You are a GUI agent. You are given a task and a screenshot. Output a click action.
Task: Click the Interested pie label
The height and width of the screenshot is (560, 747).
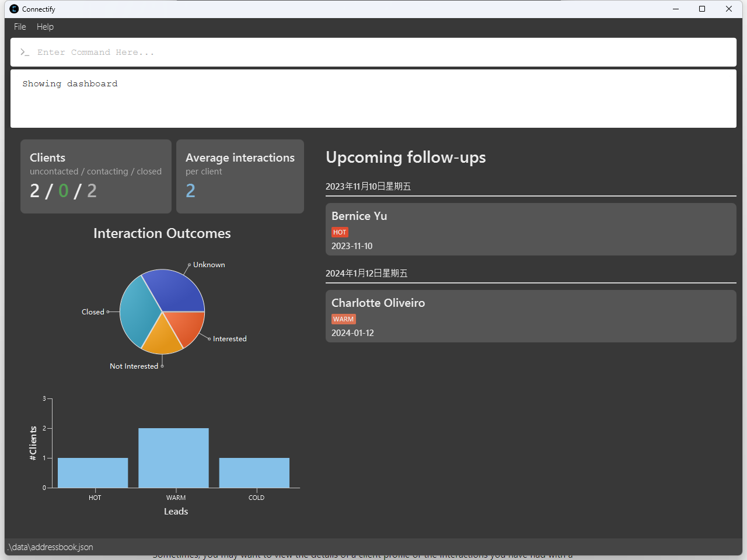[x=230, y=339]
